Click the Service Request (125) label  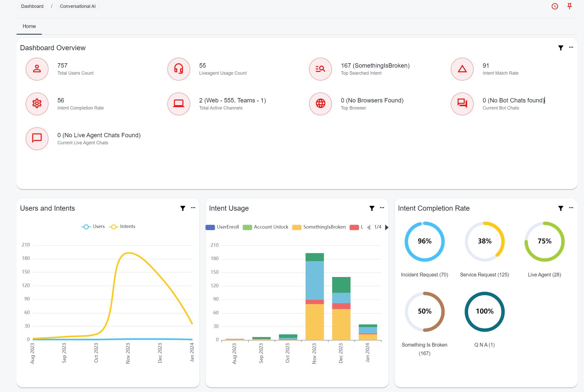tap(485, 275)
